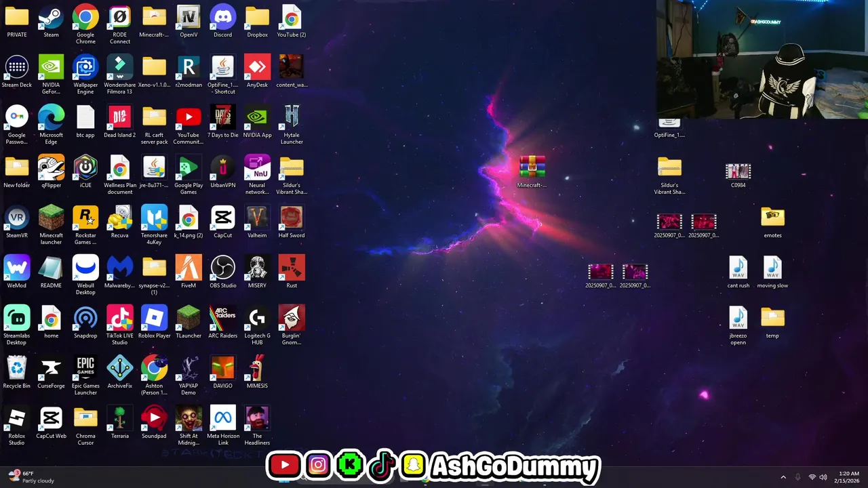This screenshot has width=868, height=488.
Task: Open the UrbanVPN shortcut
Action: click(223, 171)
